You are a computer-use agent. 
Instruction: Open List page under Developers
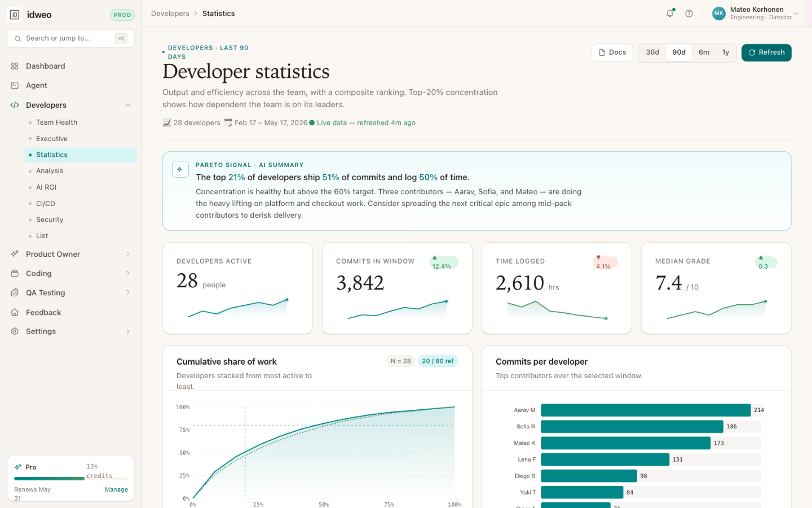pyautogui.click(x=81, y=236)
